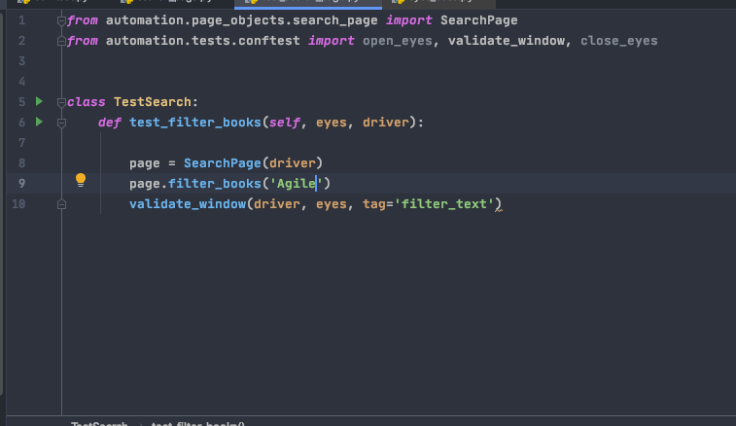Click the test_filter_books function name

pos(195,122)
